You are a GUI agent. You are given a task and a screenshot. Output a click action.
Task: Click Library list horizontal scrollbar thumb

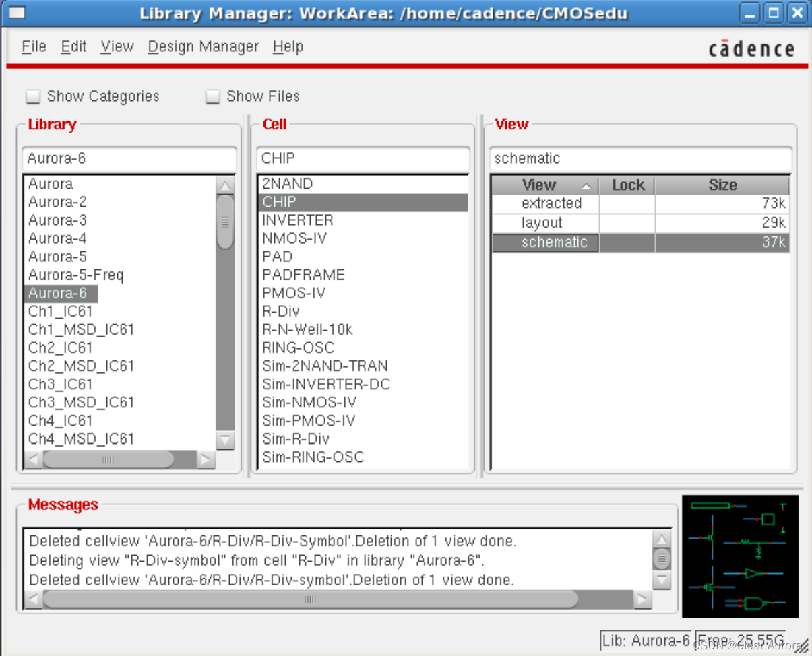108,460
